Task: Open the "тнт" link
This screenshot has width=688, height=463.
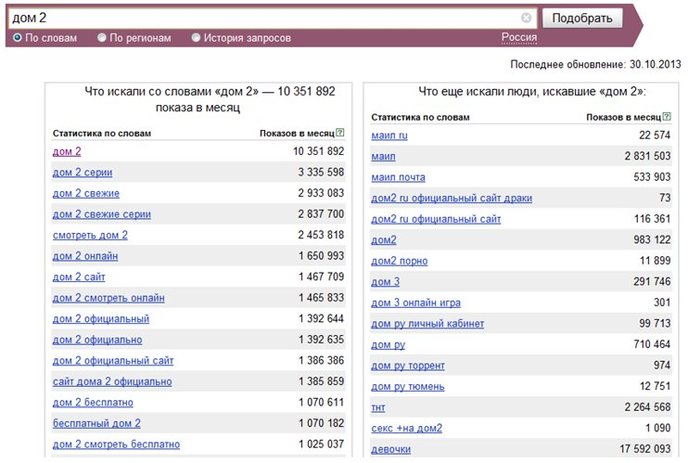Action: 378,408
